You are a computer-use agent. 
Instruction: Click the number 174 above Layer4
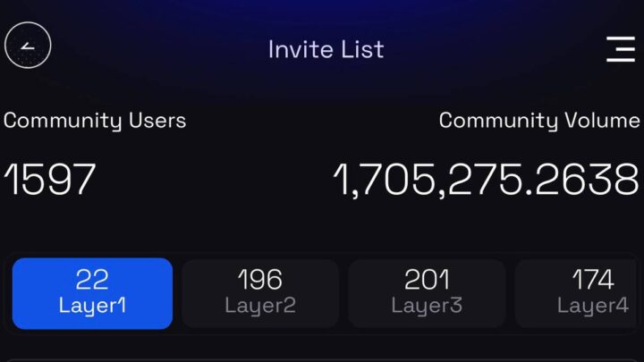click(x=592, y=280)
